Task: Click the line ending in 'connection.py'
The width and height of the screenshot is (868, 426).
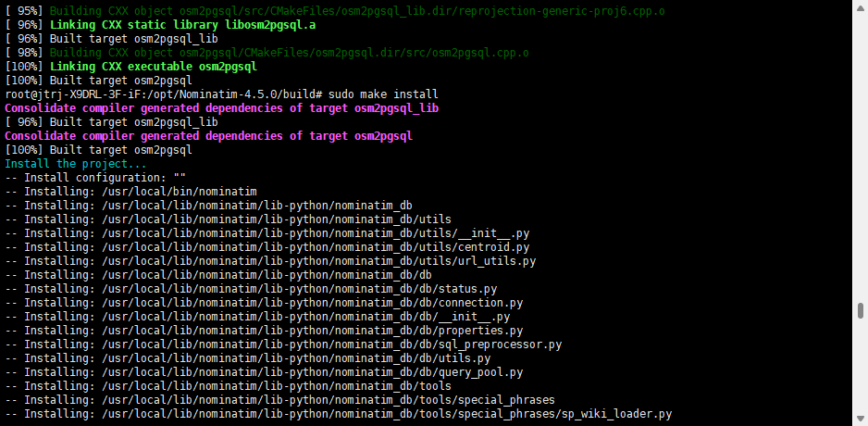Action: [x=264, y=303]
